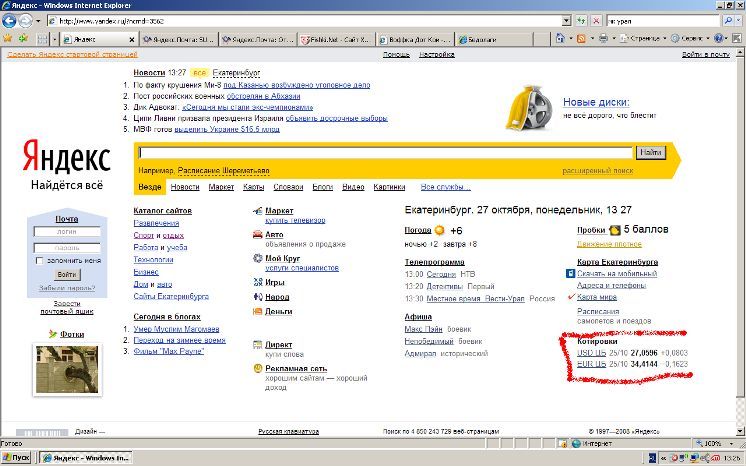Click the Help question-mark icon
746x466 pixels.
(718, 39)
